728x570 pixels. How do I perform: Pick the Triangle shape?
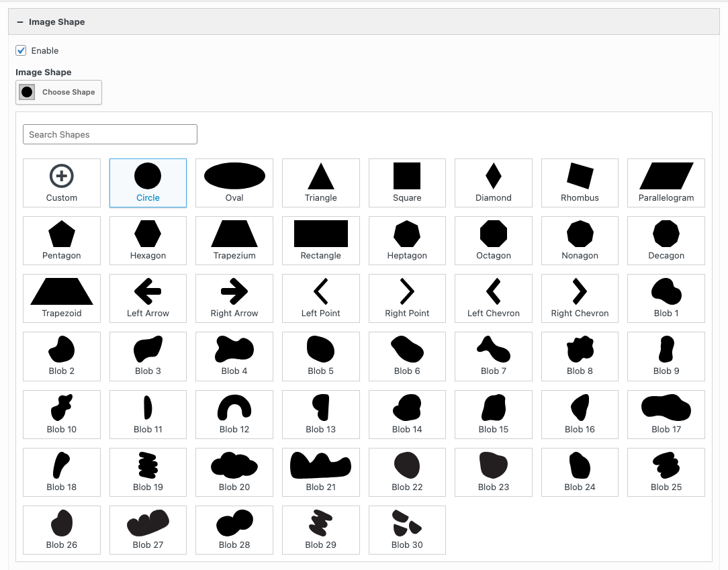[321, 183]
